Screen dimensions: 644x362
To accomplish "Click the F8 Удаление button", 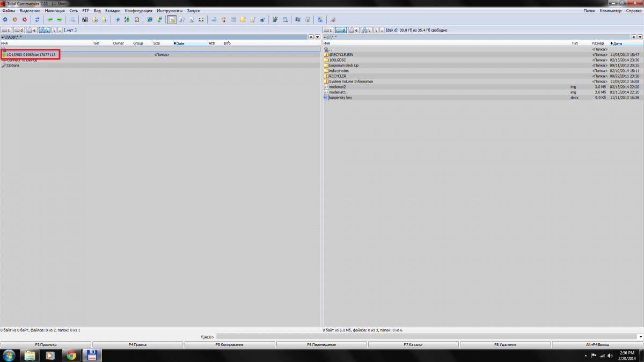I will [506, 344].
